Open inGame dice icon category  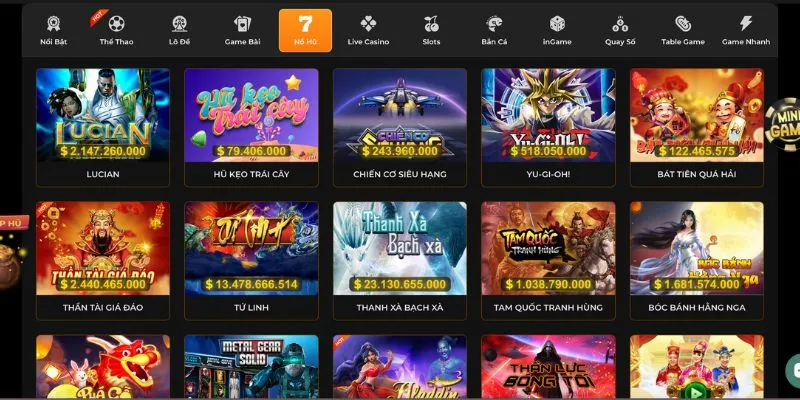(557, 23)
